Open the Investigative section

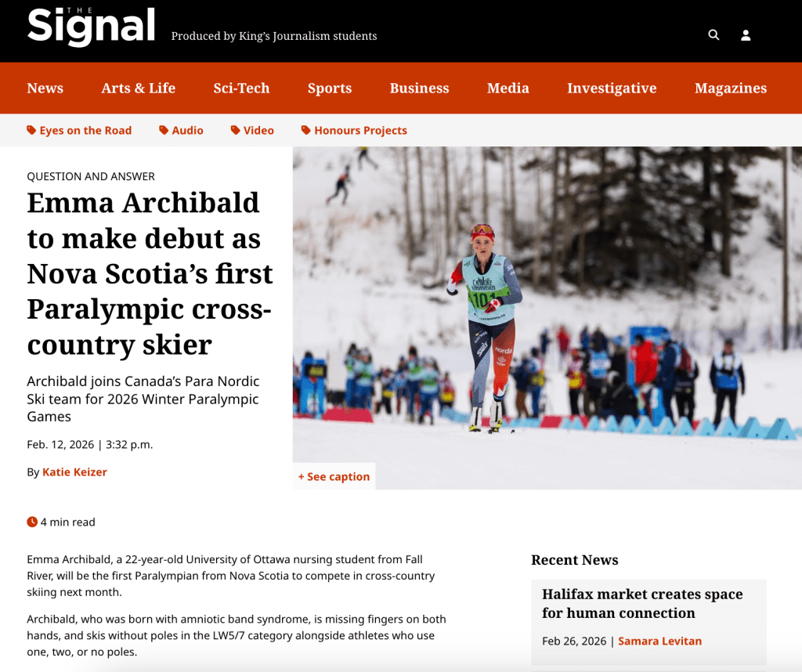click(x=612, y=88)
